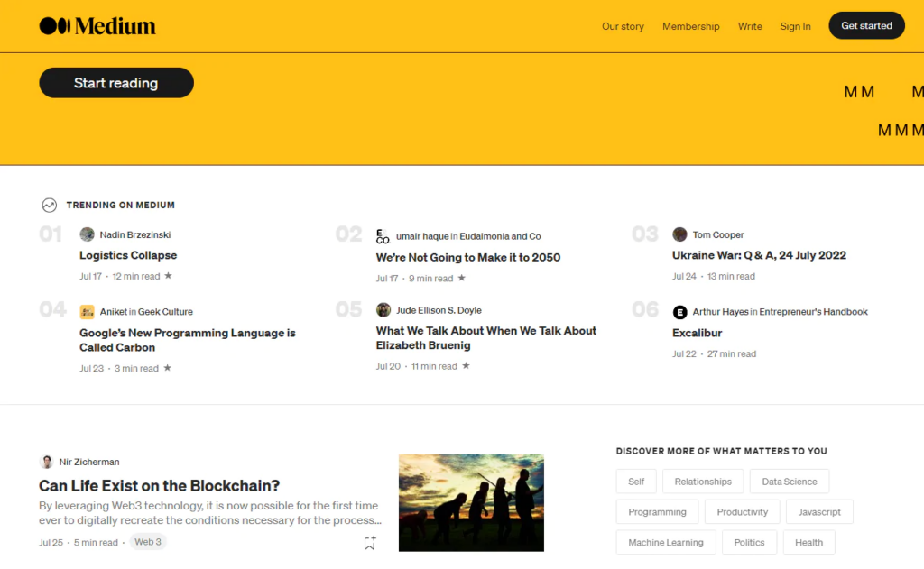Click Arthur Hayes' author avatar icon
The image size is (924, 569).
[x=679, y=312]
